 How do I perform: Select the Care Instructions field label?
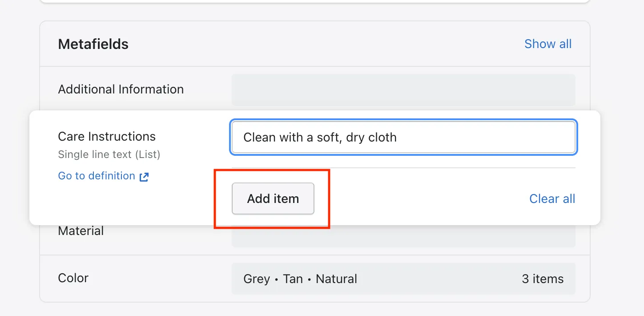(x=107, y=136)
